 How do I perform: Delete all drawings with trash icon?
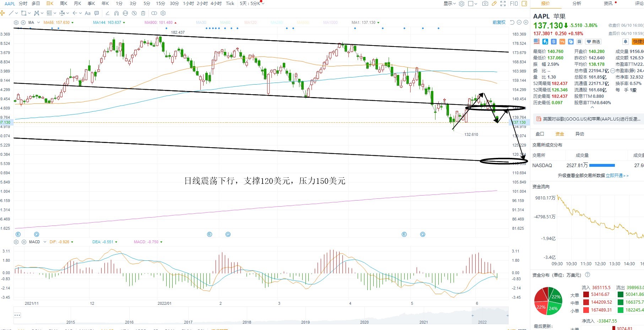(x=143, y=13)
